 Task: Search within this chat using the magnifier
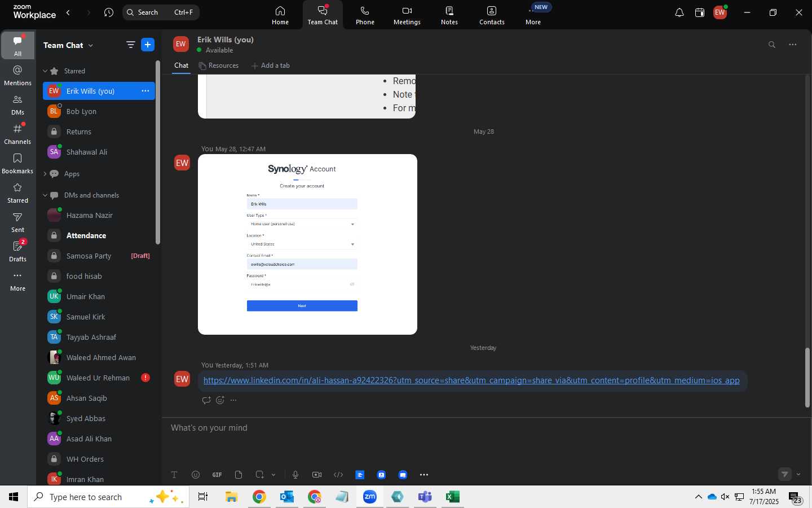click(x=772, y=45)
